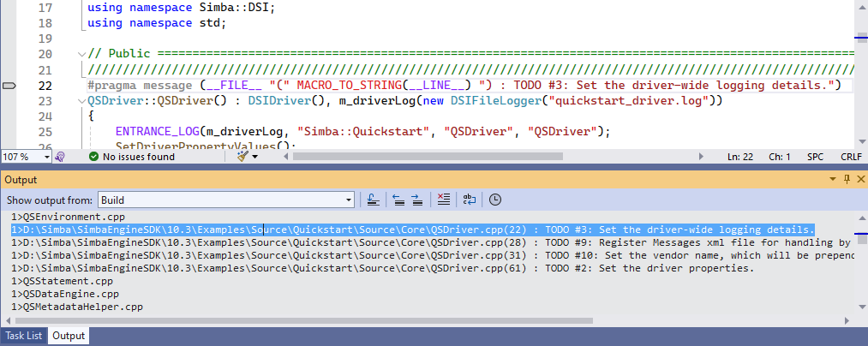Open the Show output from Build dropdown
Image resolution: width=868 pixels, height=346 pixels.
tap(348, 200)
